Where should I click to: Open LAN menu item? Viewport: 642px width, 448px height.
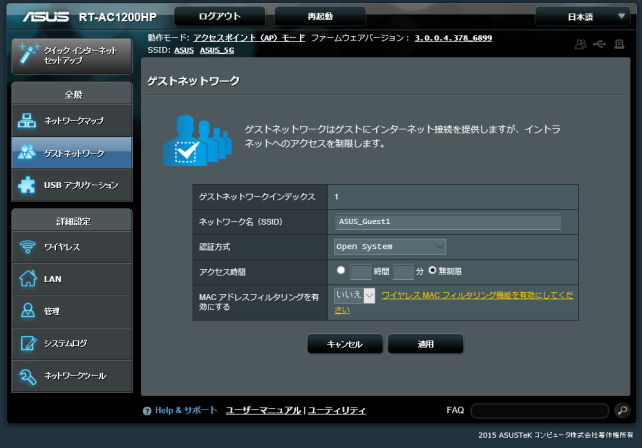tap(72, 279)
